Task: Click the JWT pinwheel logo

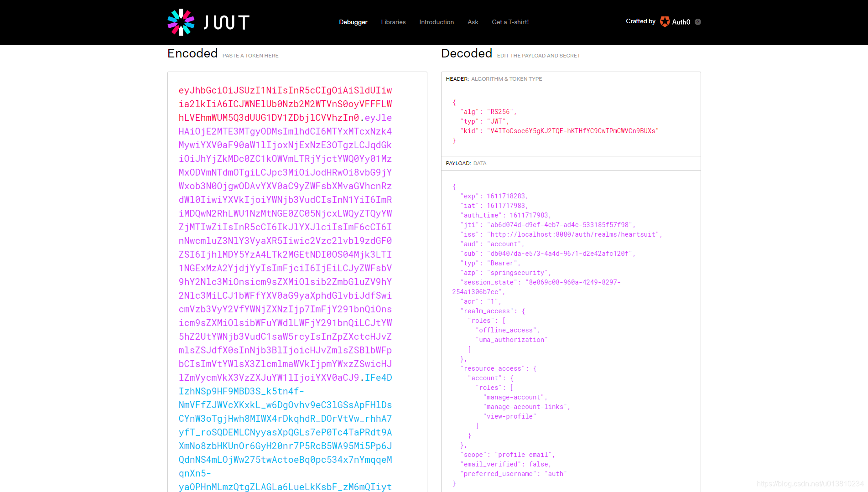Action: click(x=181, y=22)
